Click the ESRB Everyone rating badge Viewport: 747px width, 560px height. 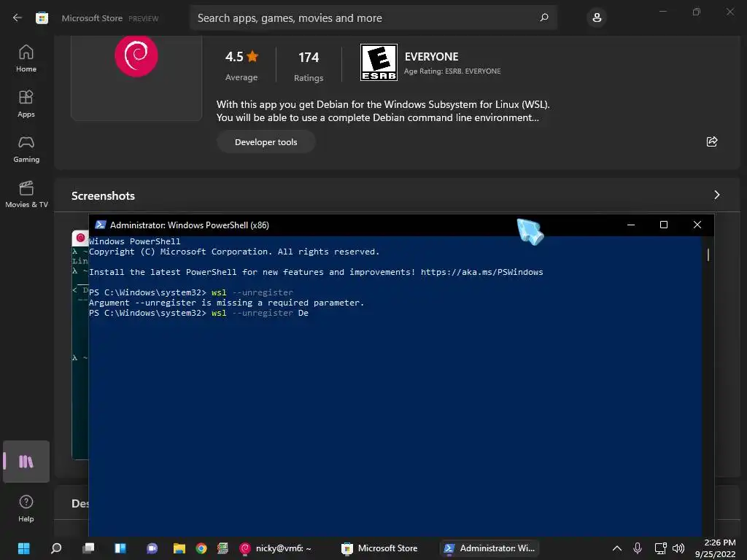click(x=379, y=63)
